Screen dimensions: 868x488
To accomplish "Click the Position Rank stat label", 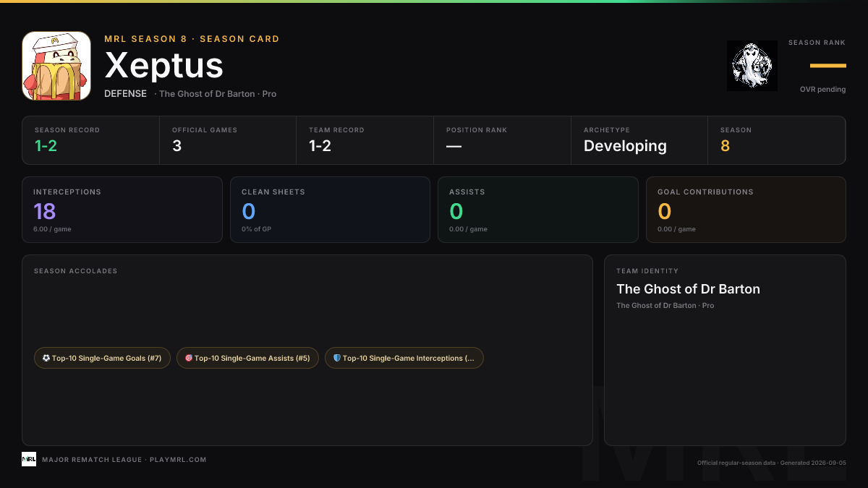I will coord(477,130).
